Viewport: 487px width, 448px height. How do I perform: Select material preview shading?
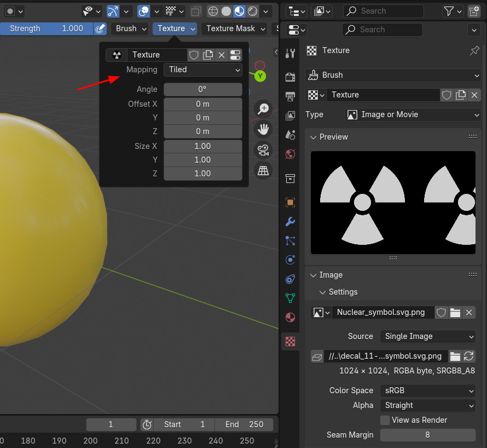(x=239, y=12)
